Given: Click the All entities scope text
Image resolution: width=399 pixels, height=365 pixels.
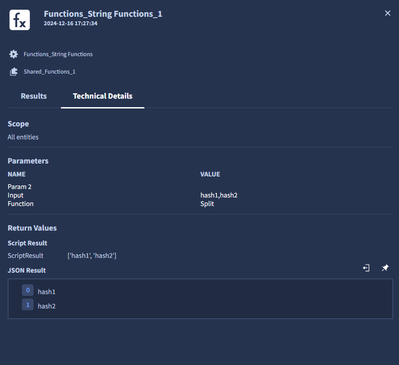Looking at the screenshot, I should (x=23, y=137).
